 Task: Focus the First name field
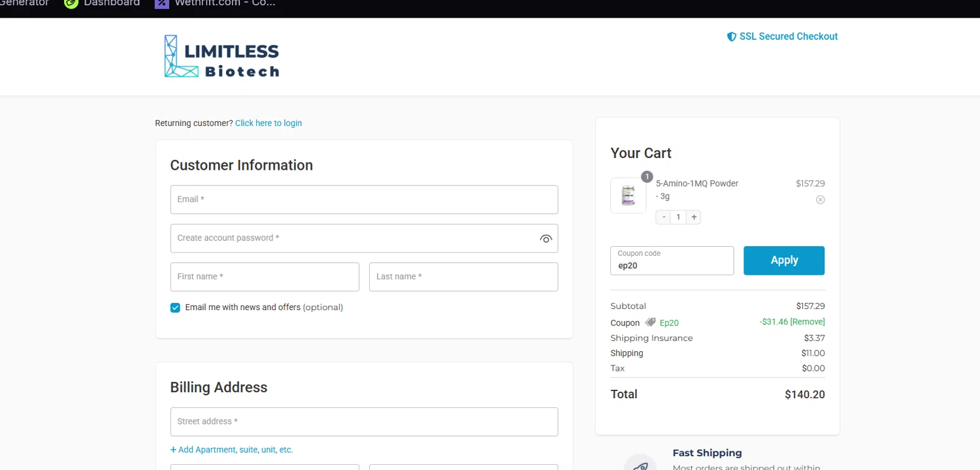[265, 277]
